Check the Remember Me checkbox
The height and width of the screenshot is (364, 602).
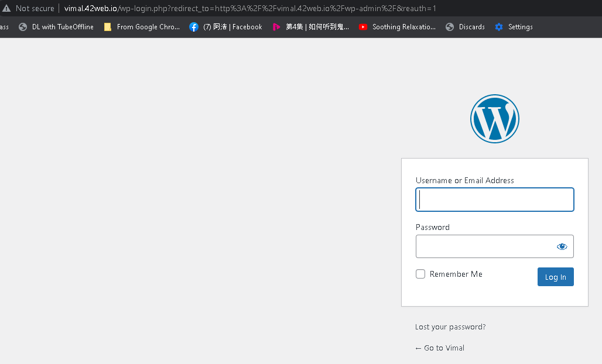click(x=420, y=274)
